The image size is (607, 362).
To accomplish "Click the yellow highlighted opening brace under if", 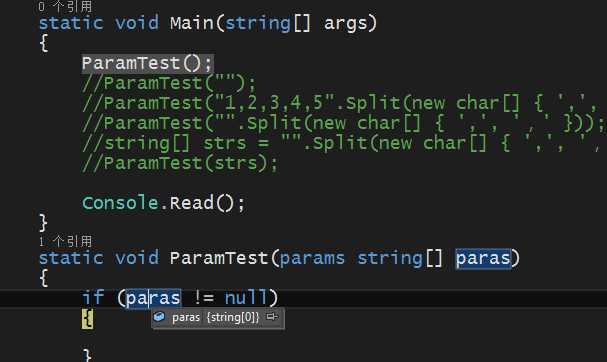I will (x=87, y=319).
